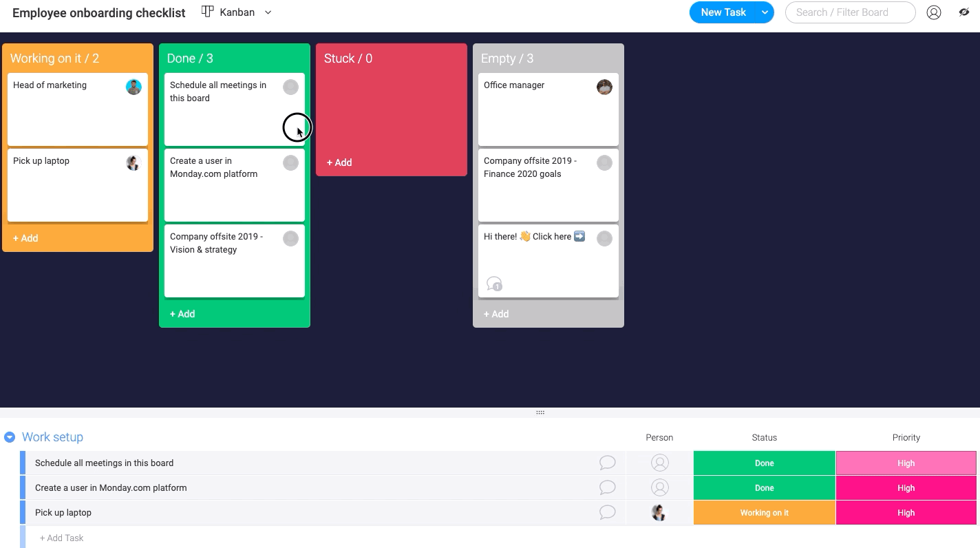This screenshot has width=980, height=548.
Task: Add a card to the Empty column
Action: (x=496, y=314)
